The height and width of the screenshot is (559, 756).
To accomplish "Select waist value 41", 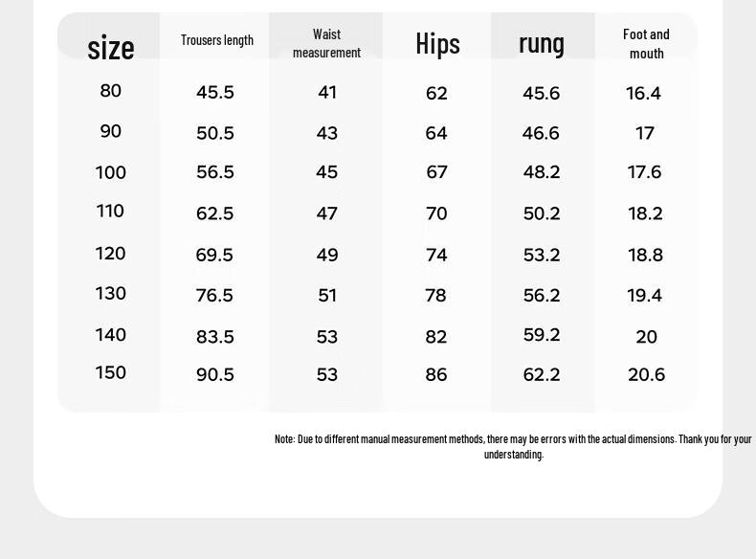I will pos(327,92).
